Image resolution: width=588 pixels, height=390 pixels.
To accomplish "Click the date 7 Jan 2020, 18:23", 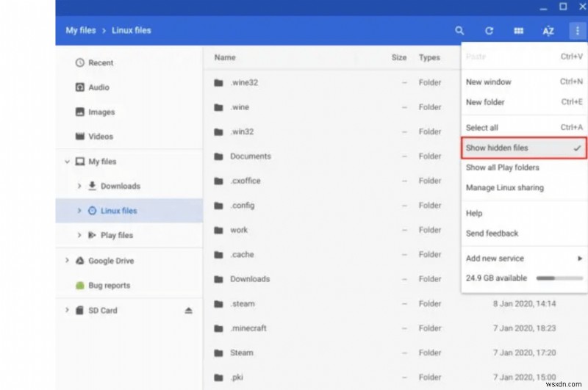I will [x=524, y=328].
